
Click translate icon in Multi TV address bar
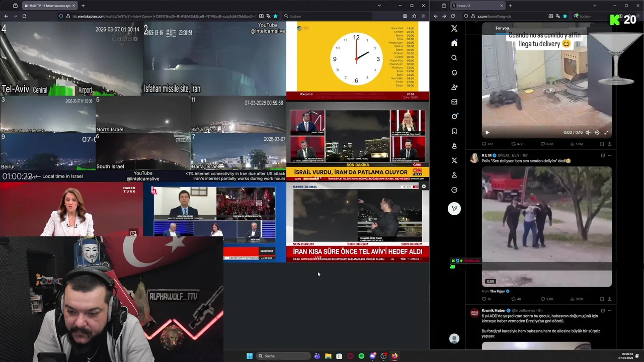click(x=268, y=16)
